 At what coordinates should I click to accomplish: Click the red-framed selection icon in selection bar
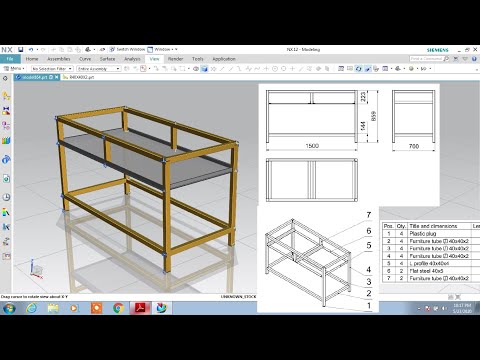[143, 69]
